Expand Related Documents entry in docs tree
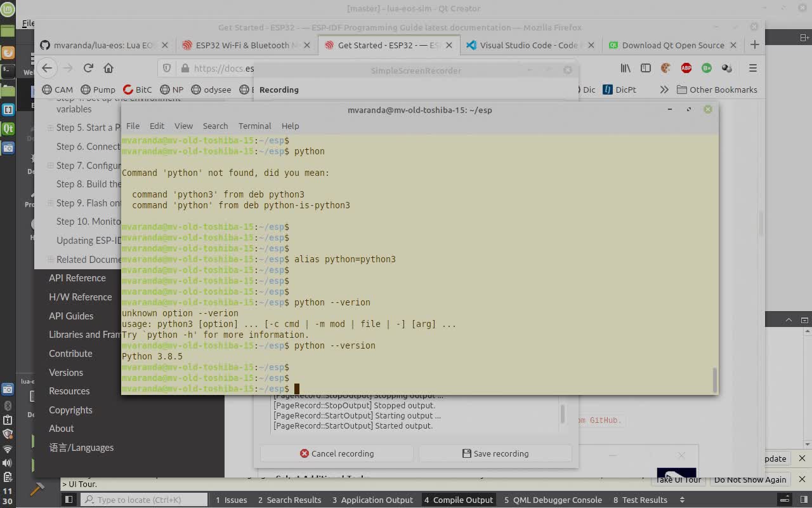Image resolution: width=812 pixels, height=508 pixels. click(50, 259)
